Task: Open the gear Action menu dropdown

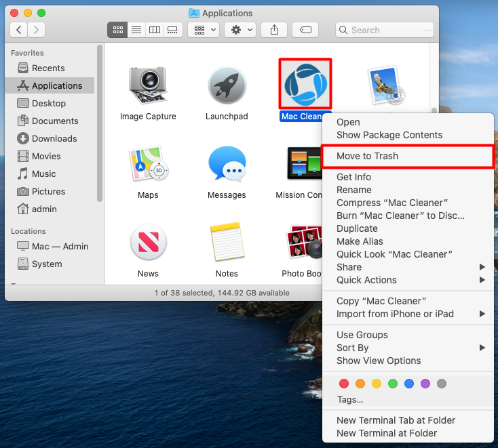Action: [x=240, y=30]
